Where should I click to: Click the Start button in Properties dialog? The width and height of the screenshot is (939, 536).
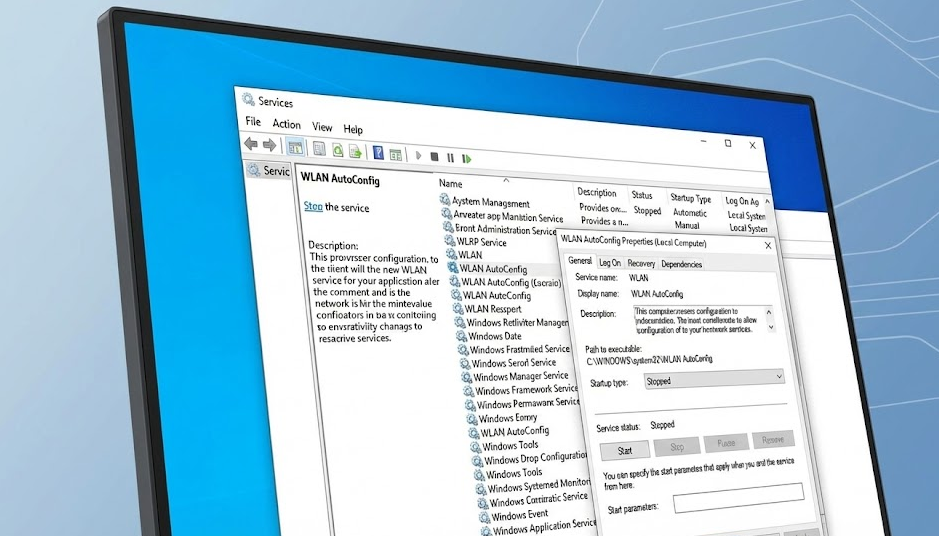[625, 450]
